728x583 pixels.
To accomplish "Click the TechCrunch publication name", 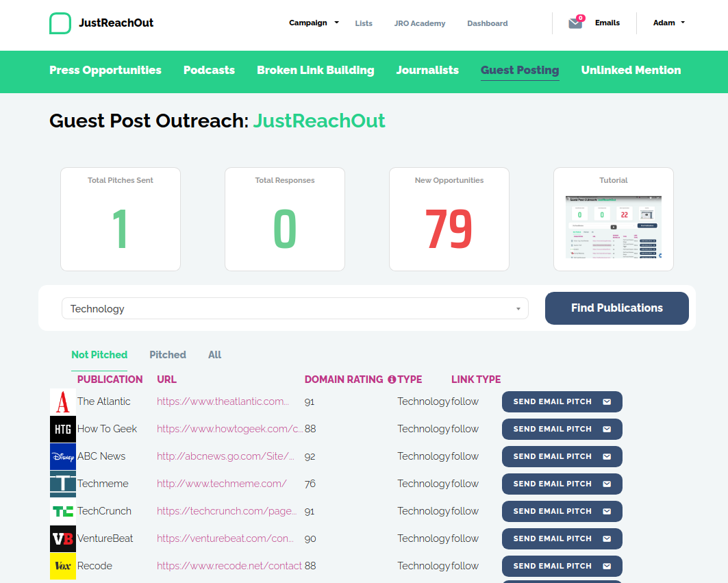I will point(105,511).
